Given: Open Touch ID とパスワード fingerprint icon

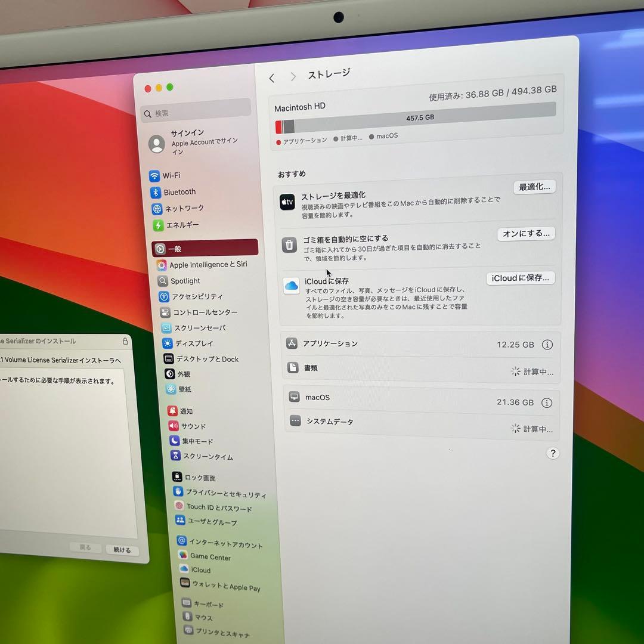Looking at the screenshot, I should tap(179, 506).
